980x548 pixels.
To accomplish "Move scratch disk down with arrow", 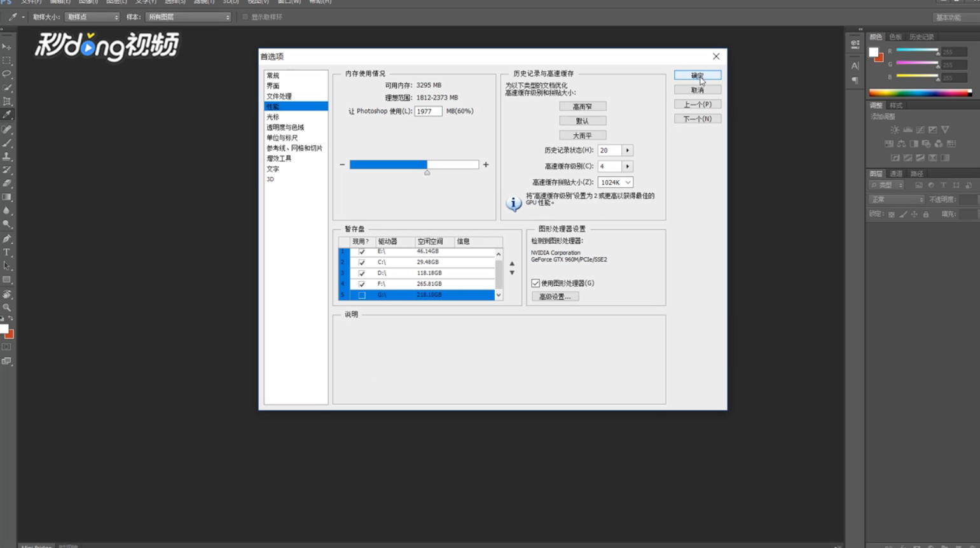I will click(x=512, y=273).
